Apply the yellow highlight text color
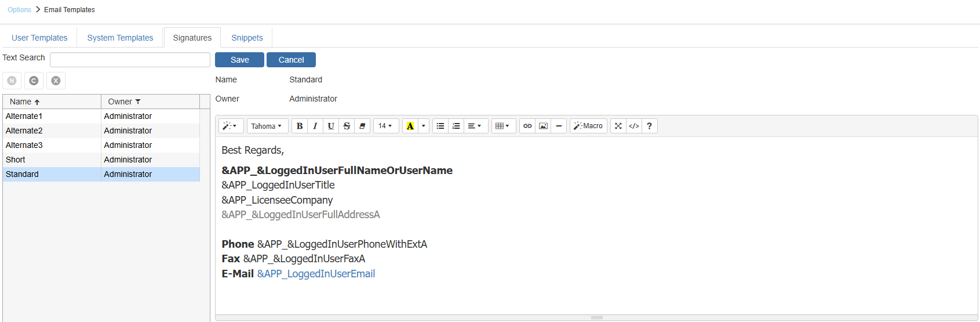Screen dimensions: 980x322 (x=410, y=126)
